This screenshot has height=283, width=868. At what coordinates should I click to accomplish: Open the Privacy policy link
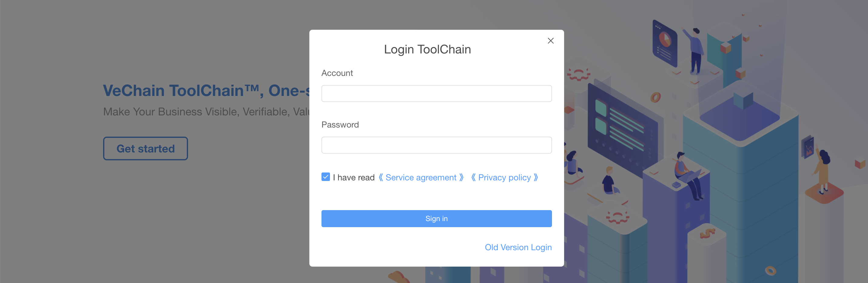(x=504, y=177)
